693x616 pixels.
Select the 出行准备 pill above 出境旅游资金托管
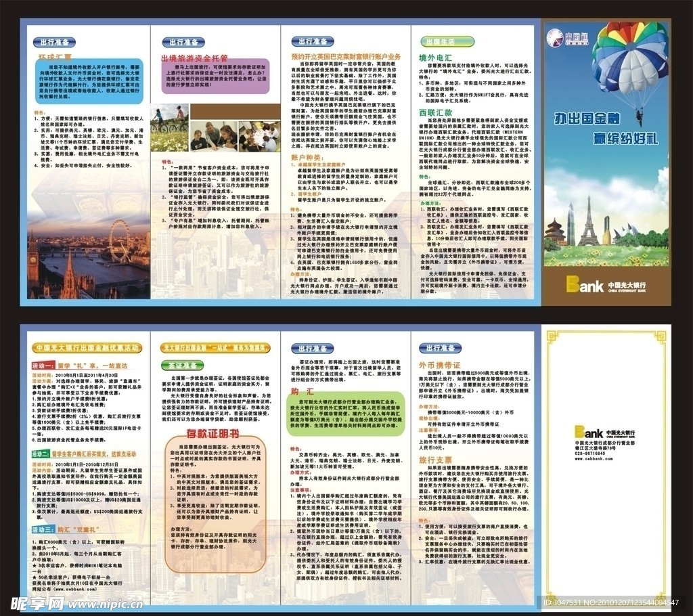pos(184,43)
